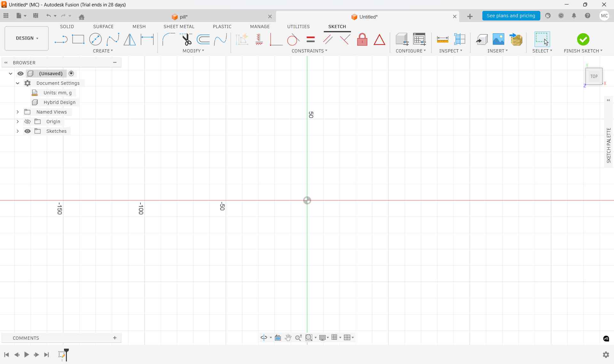Expand the Sketches tree node
Viewport: 614px width, 364px height.
tap(18, 131)
